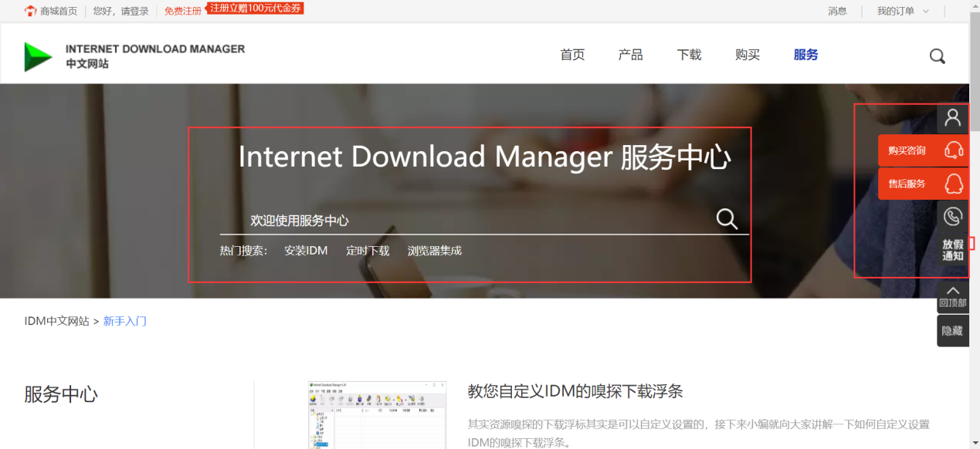Click the 欢迎使用服务中心 search input field
The height and width of the screenshot is (449, 980).
tap(467, 220)
